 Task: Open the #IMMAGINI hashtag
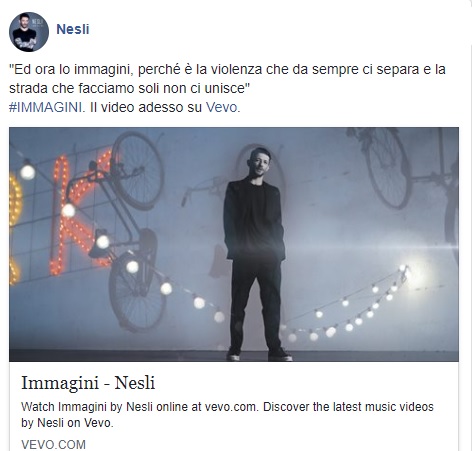coord(47,108)
